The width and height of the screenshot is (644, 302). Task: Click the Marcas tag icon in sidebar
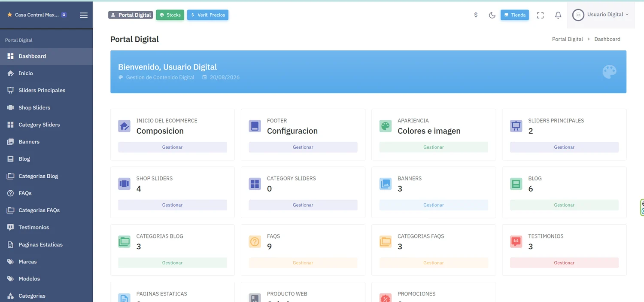pyautogui.click(x=10, y=262)
